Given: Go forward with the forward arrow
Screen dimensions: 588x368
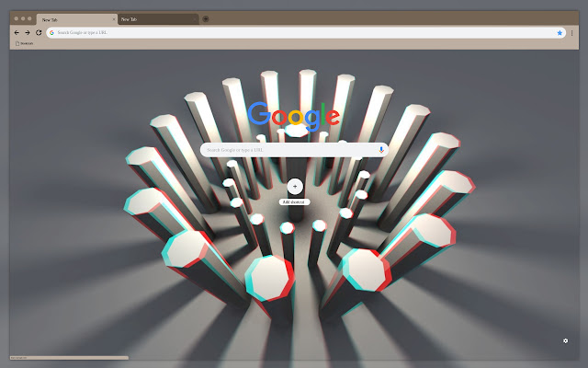Looking at the screenshot, I should tap(28, 33).
